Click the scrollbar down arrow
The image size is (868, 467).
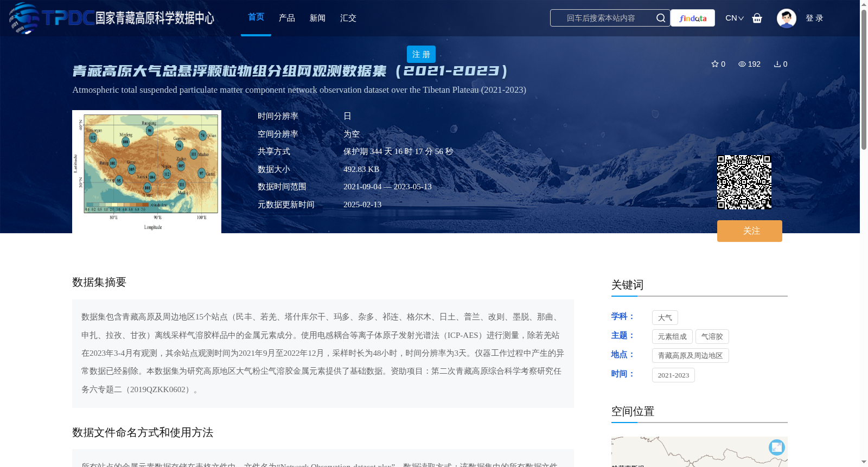tap(864, 462)
